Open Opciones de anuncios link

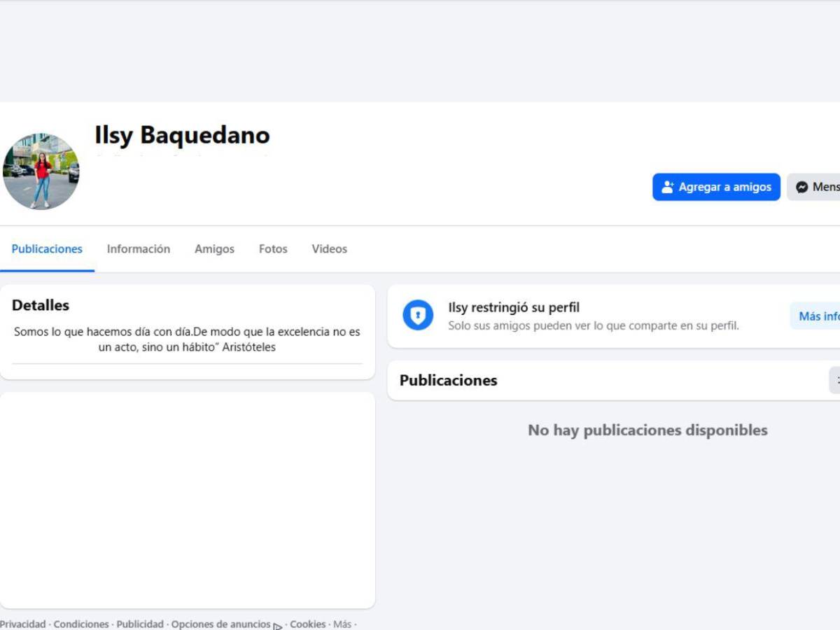click(220, 624)
